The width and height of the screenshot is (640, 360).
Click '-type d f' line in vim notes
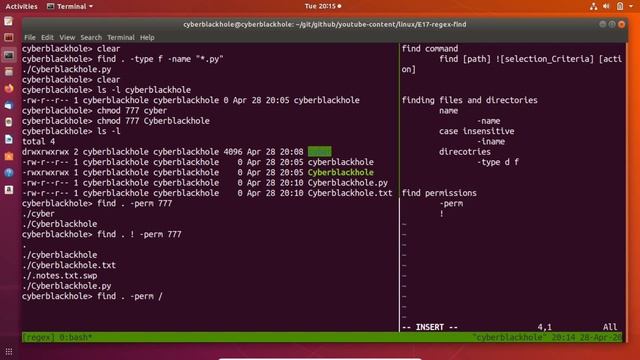tap(498, 162)
